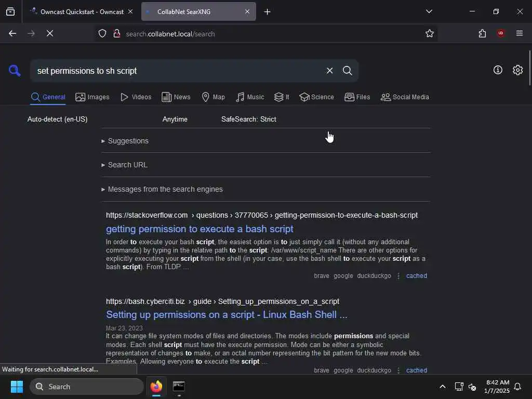Open the uBlock Origin extension icon
This screenshot has height=399, width=532.
(501, 33)
